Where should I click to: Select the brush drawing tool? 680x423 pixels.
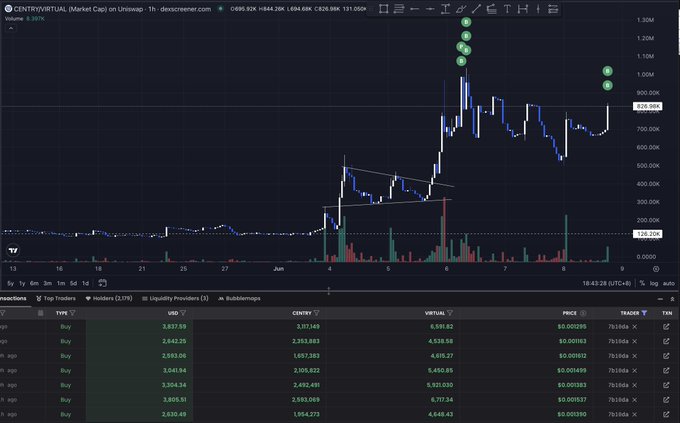click(461, 9)
